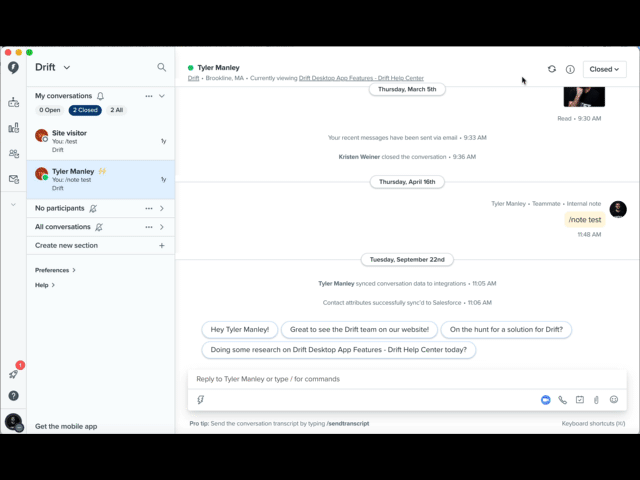
Task: Open No participants more options ellipsis
Action: (149, 209)
